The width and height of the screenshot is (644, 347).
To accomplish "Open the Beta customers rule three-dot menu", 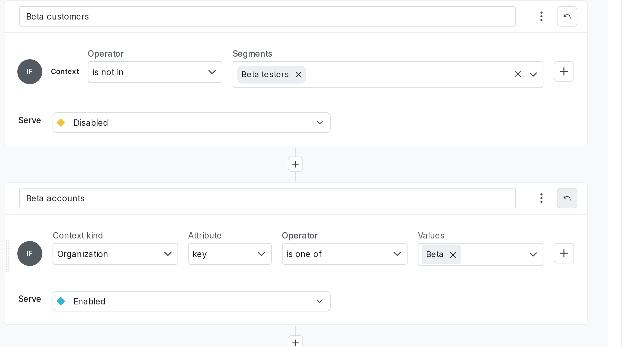I will tap(541, 16).
